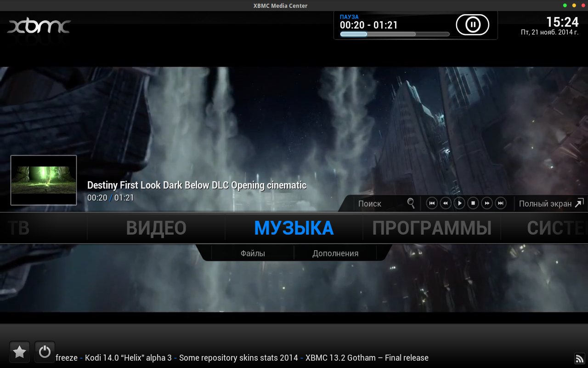The height and width of the screenshot is (368, 588).
Task: Click the play button in the control bar
Action: [459, 203]
